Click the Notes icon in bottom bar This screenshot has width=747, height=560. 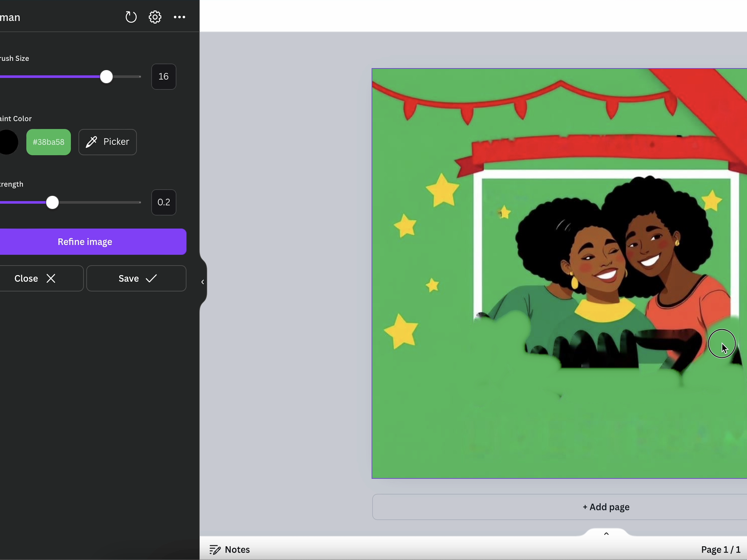[215, 549]
